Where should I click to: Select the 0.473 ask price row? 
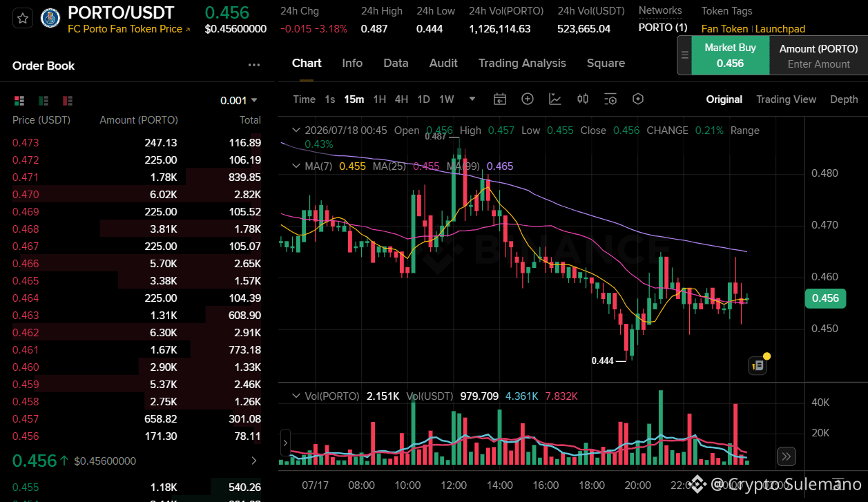pos(137,143)
